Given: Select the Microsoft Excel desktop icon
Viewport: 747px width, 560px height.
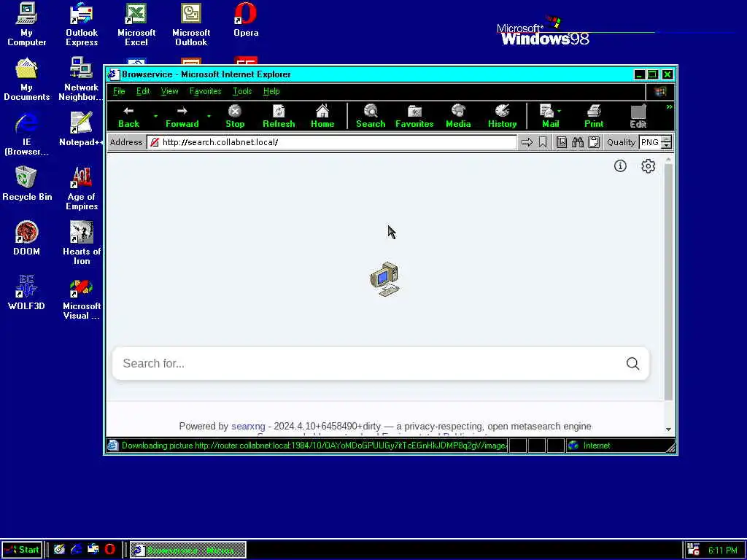Looking at the screenshot, I should tap(136, 25).
